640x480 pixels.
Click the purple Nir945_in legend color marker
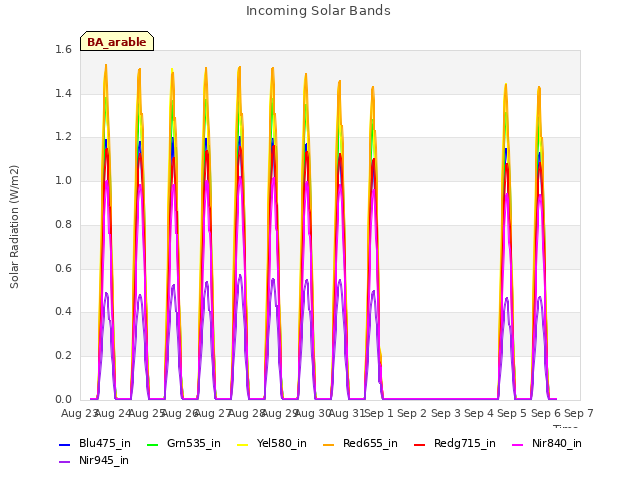pyautogui.click(x=65, y=462)
